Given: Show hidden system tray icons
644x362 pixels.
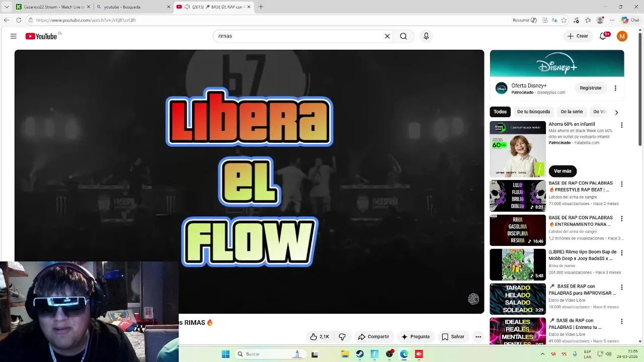Looking at the screenshot, I should 542,354.
